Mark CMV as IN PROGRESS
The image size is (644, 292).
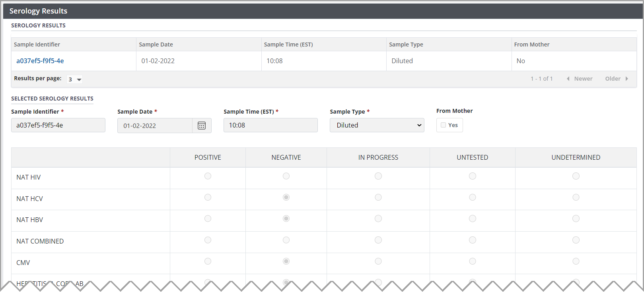click(378, 261)
